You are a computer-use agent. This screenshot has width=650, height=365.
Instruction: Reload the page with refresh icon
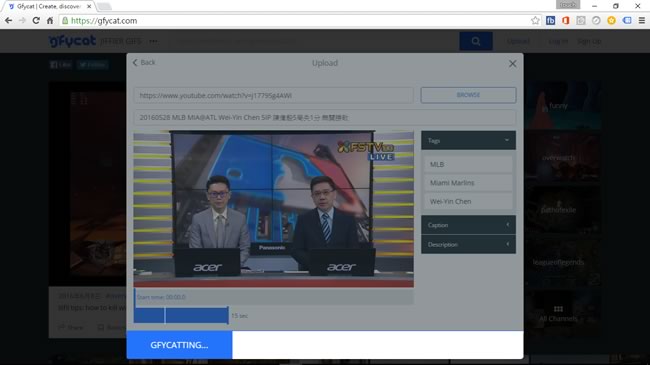tap(36, 20)
